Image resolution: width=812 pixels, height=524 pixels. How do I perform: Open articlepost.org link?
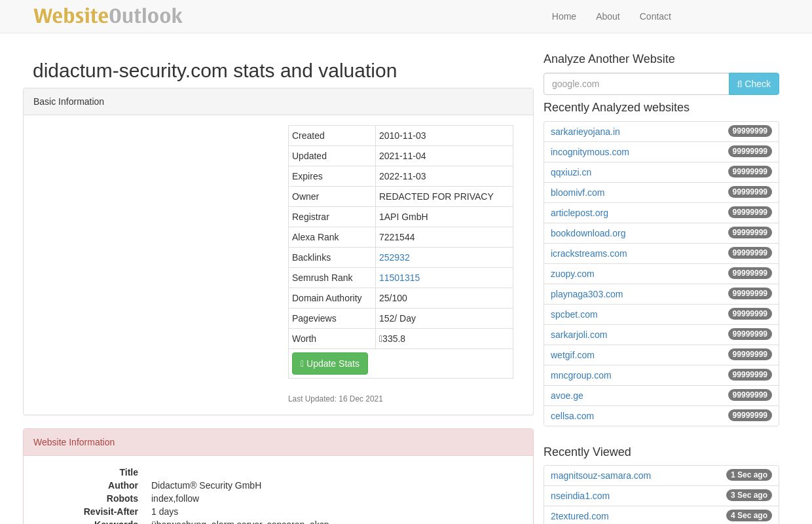580,213
